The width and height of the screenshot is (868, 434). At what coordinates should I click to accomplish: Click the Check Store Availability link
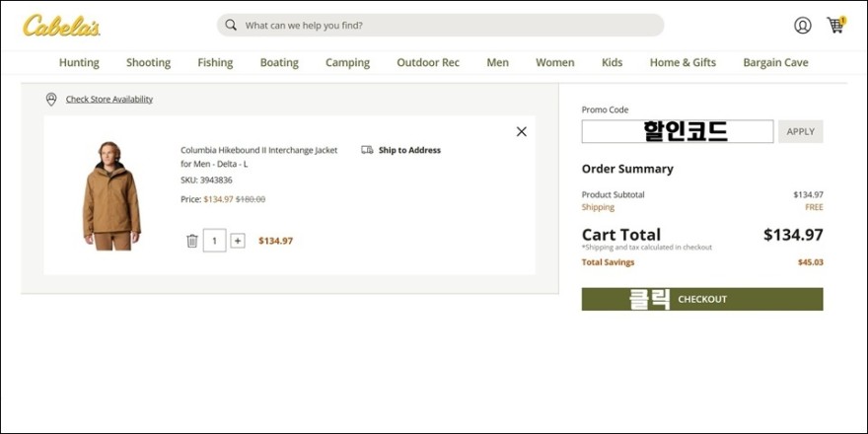tap(109, 99)
